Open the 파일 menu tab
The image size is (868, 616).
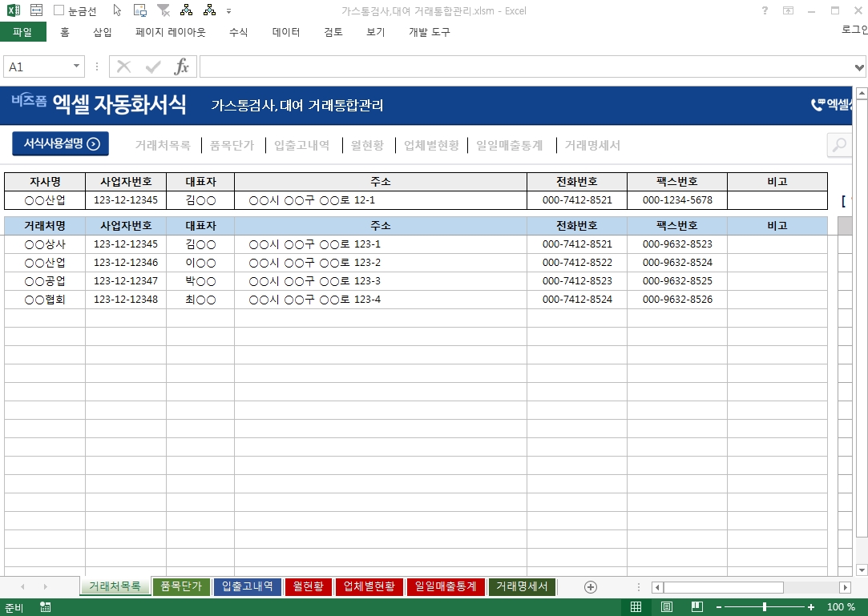[x=22, y=32]
